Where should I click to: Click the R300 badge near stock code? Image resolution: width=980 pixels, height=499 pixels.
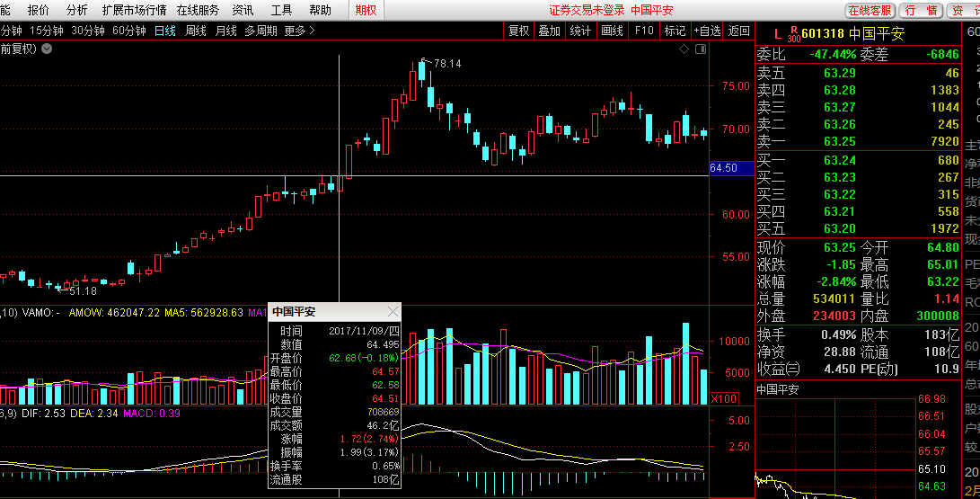(794, 34)
